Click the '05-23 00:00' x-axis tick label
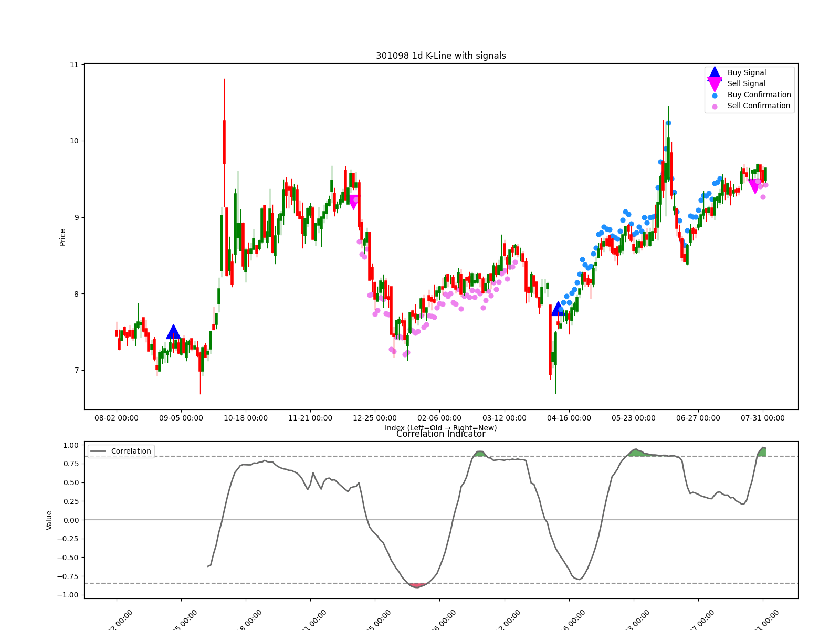This screenshot has width=840, height=630. click(x=634, y=418)
